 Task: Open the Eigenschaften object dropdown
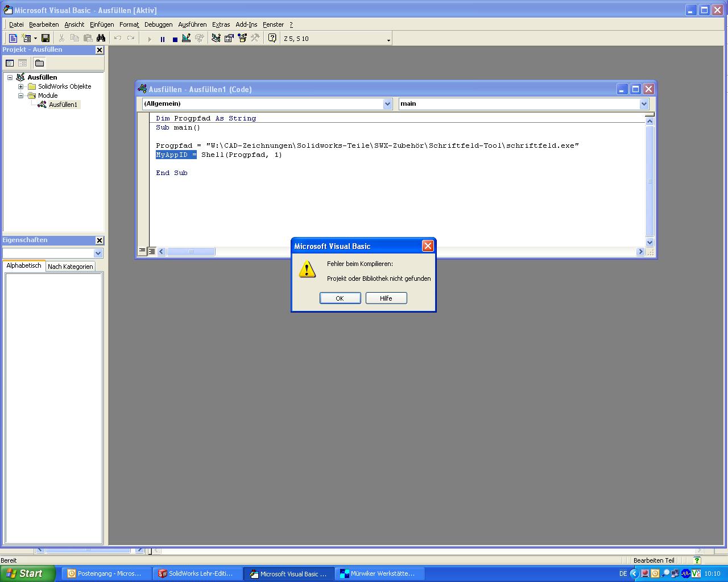tap(98, 253)
